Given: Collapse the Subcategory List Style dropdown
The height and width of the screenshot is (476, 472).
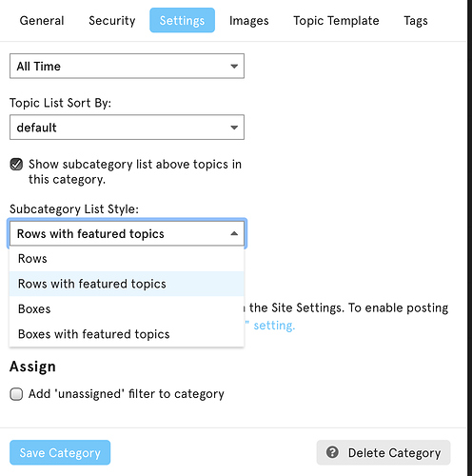Looking at the screenshot, I should tap(127, 233).
